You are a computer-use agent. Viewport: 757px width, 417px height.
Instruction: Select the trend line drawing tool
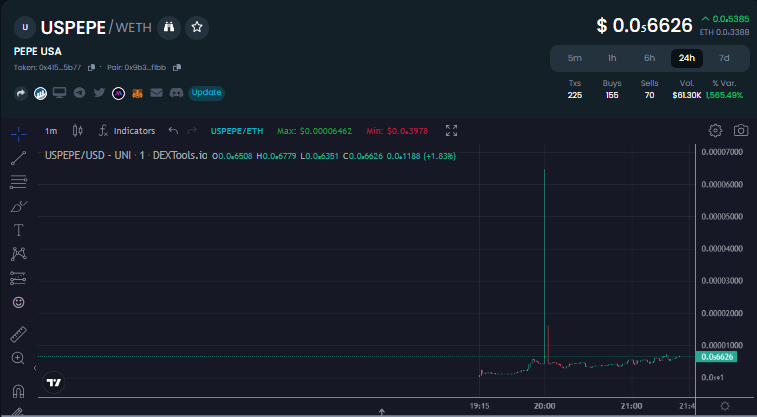(x=18, y=158)
